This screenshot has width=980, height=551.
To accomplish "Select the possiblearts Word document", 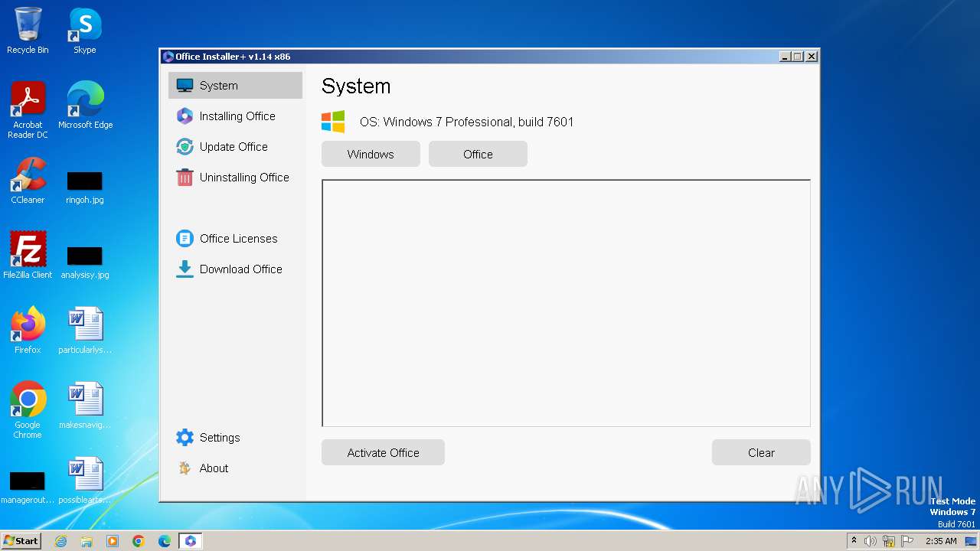I will point(85,481).
